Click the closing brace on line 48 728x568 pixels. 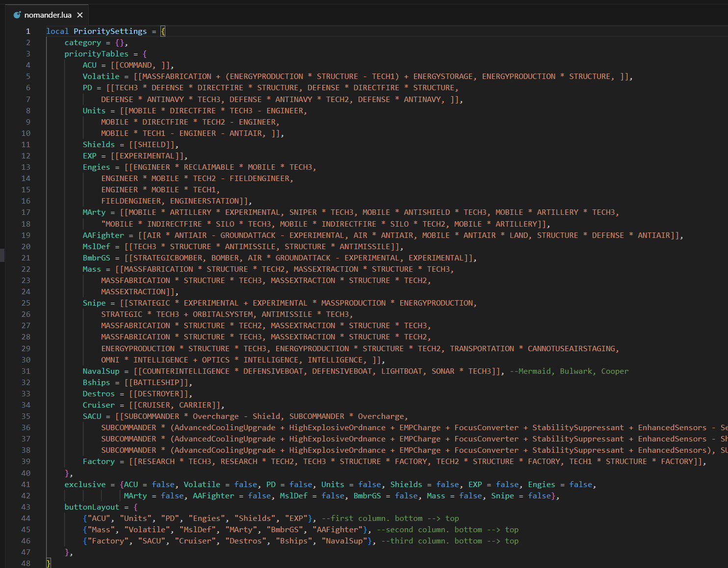click(48, 563)
